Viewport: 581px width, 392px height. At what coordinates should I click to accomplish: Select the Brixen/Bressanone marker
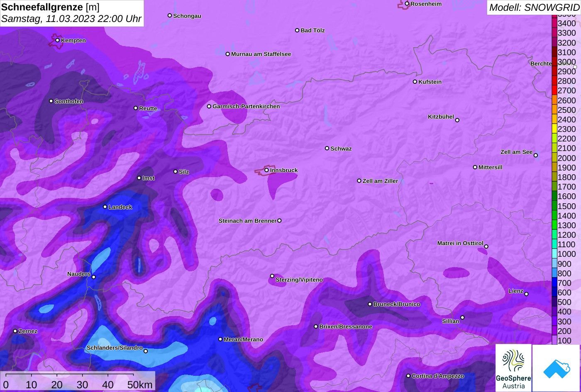315,326
